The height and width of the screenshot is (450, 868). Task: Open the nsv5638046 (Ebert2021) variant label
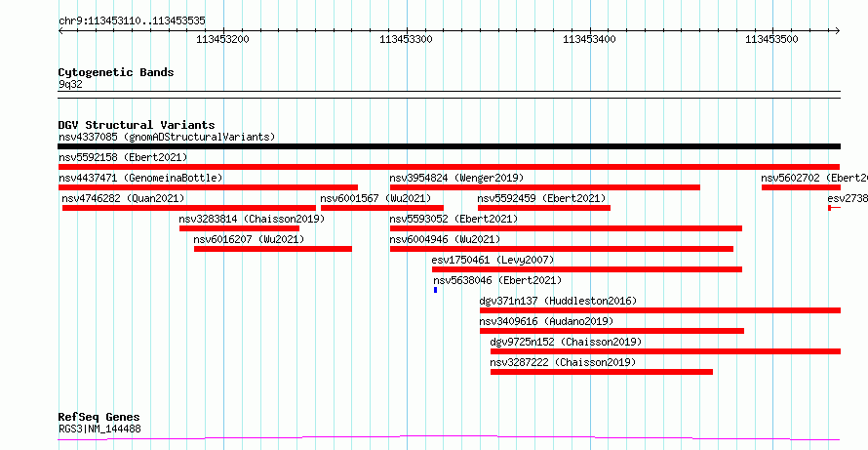pyautogui.click(x=497, y=280)
